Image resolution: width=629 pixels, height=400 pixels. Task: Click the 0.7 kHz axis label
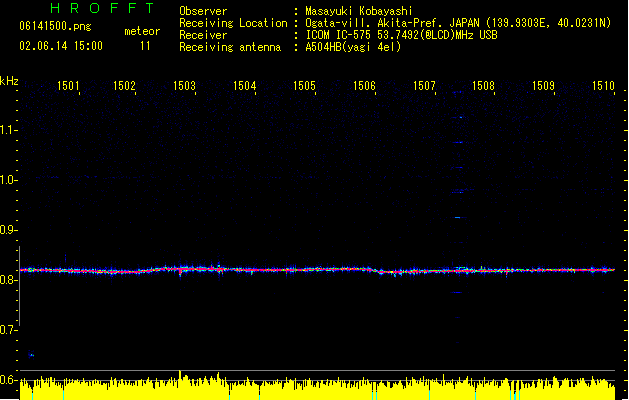click(x=8, y=330)
